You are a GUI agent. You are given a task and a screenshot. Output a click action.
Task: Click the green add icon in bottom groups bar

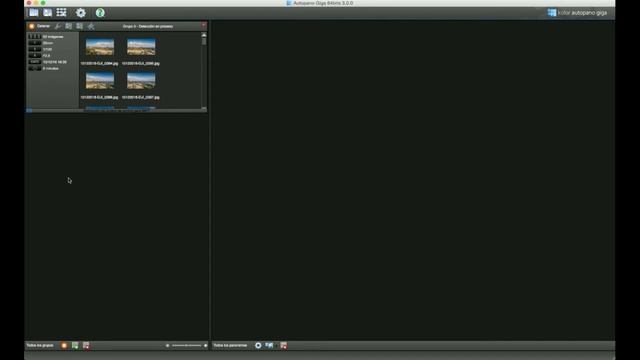(75, 345)
